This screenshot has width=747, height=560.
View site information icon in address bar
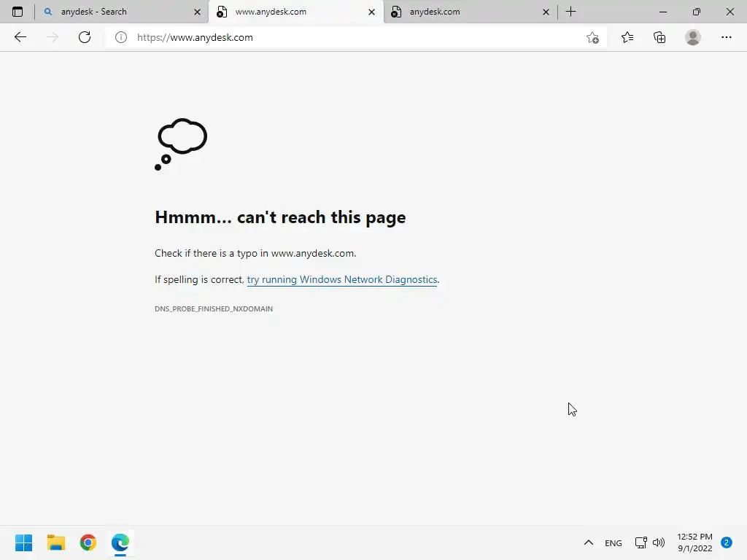click(x=121, y=37)
